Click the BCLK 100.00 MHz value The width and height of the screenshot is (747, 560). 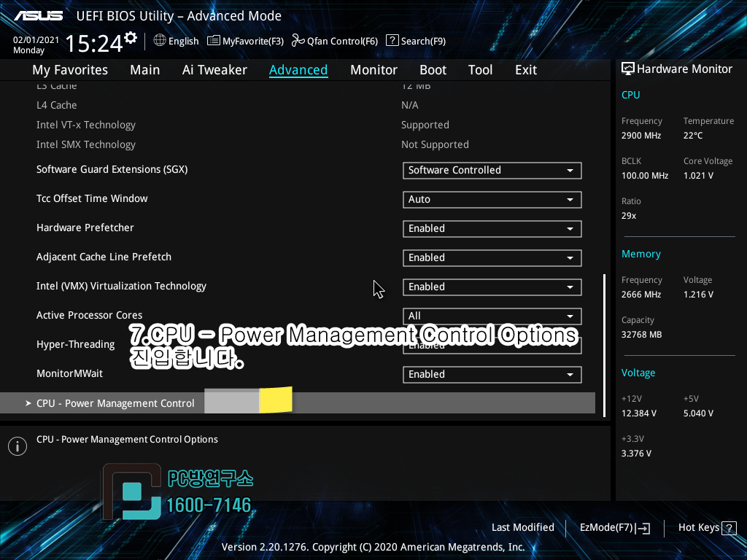[645, 176]
